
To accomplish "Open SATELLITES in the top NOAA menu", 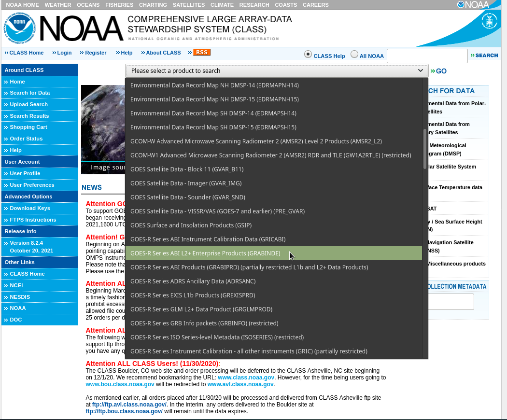I will (x=189, y=5).
